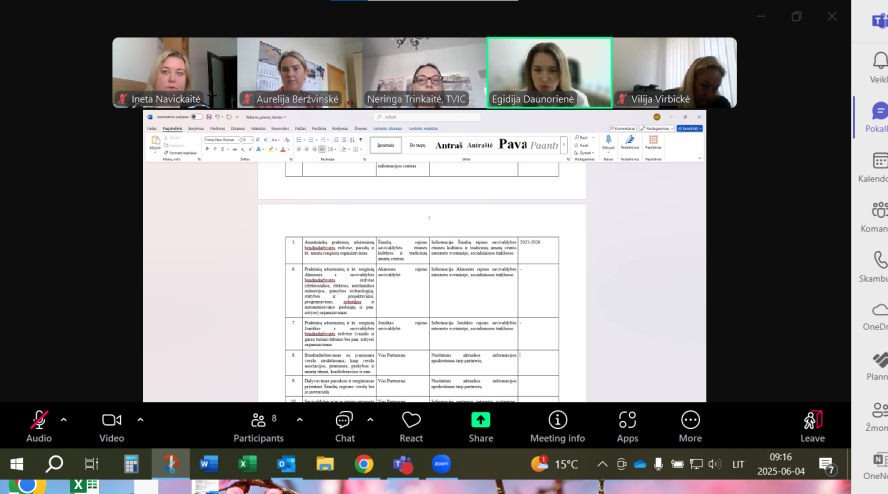Toggle the AutoSave switch in shared Word

[x=196, y=117]
